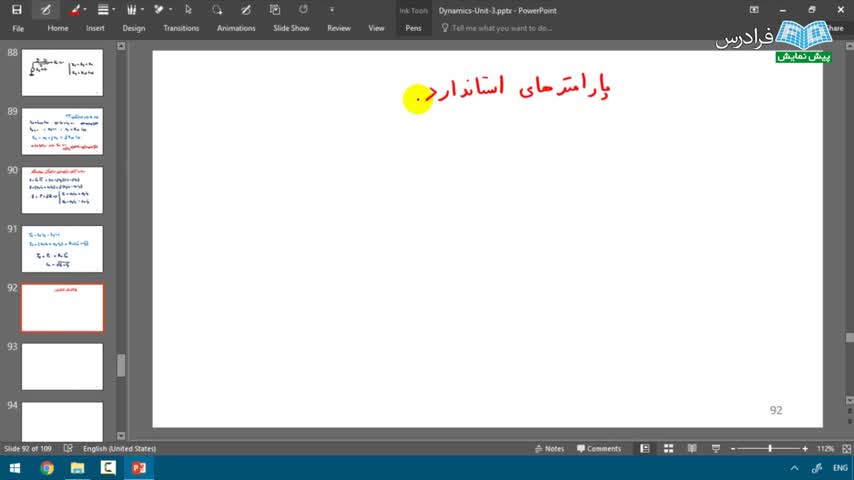Open File Explorer from taskbar
The height and width of the screenshot is (480, 854).
(77, 468)
